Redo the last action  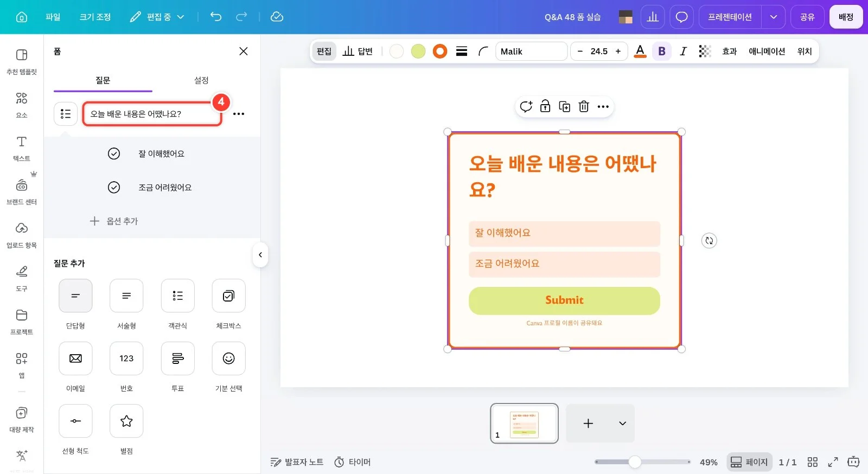coord(241,17)
